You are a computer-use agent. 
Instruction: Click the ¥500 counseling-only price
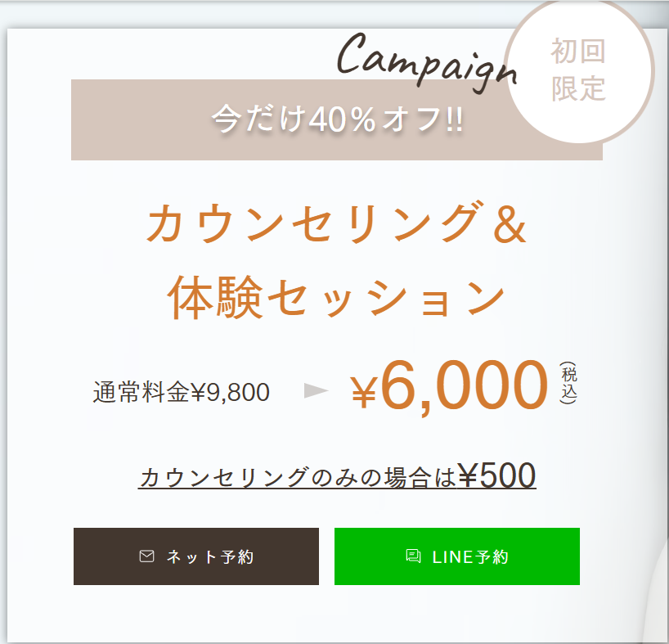(x=496, y=475)
